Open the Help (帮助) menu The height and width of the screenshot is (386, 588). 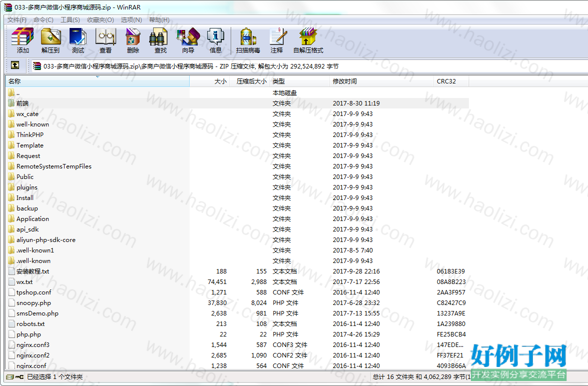click(x=159, y=20)
